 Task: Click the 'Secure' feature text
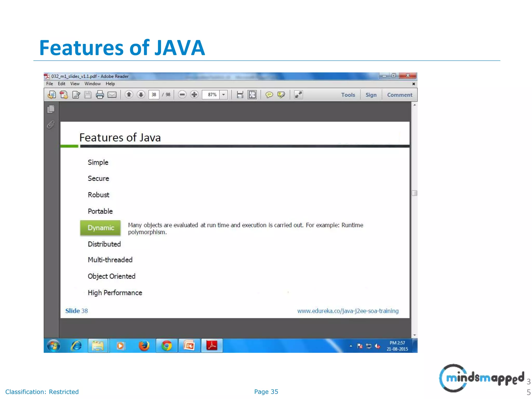click(98, 178)
